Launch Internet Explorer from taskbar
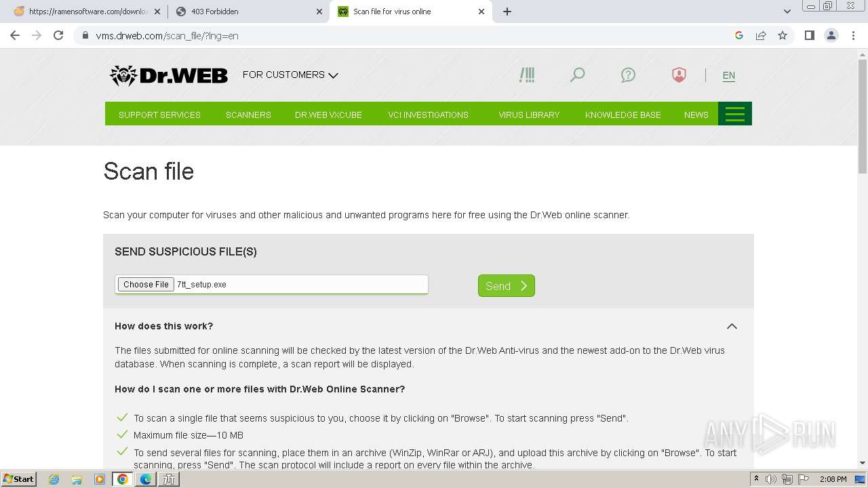The image size is (868, 488). (x=54, y=479)
